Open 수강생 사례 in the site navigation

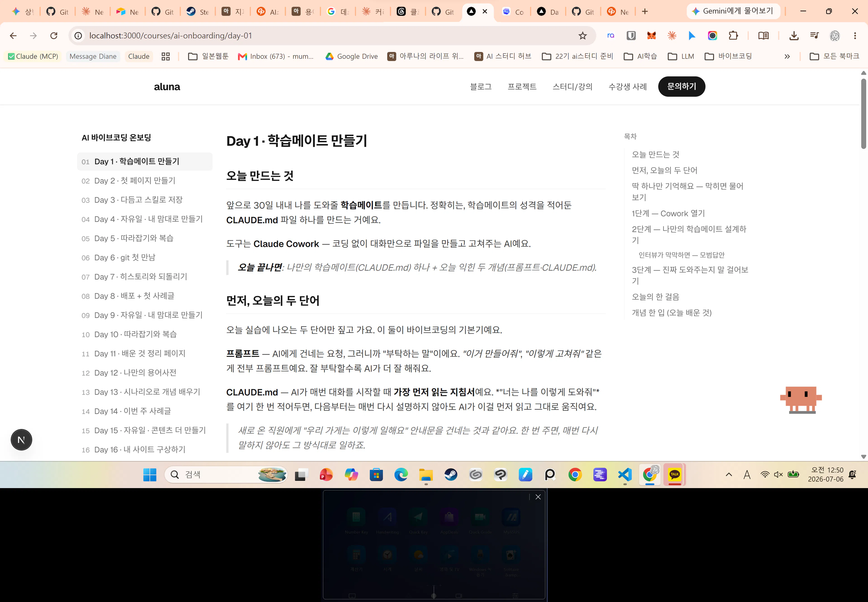tap(627, 86)
